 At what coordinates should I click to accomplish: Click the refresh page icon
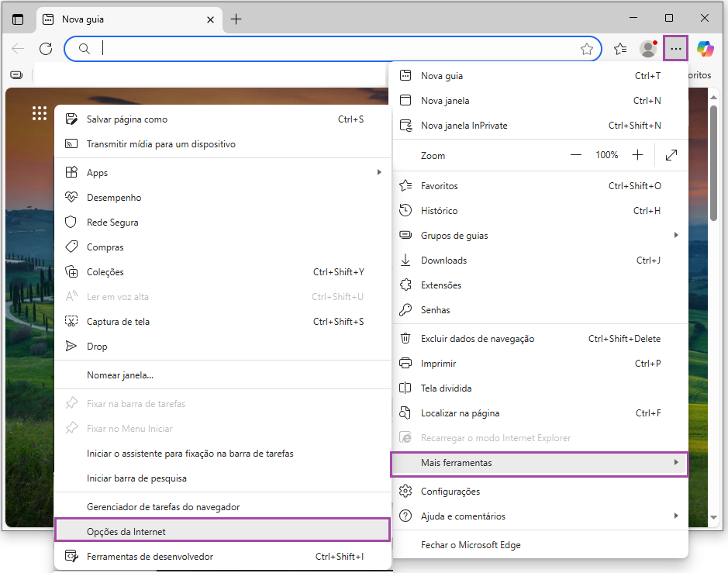tap(46, 49)
